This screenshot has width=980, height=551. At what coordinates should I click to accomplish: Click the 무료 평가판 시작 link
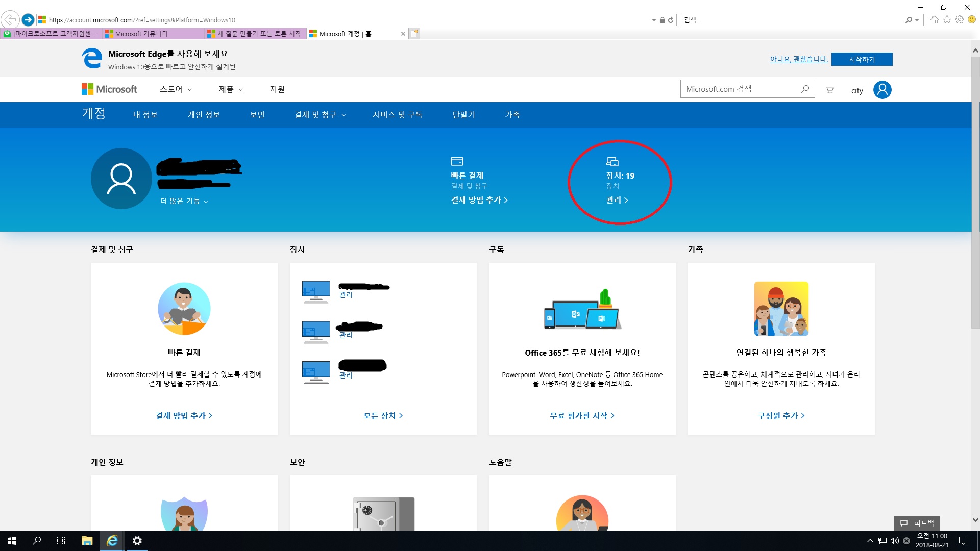click(x=582, y=416)
